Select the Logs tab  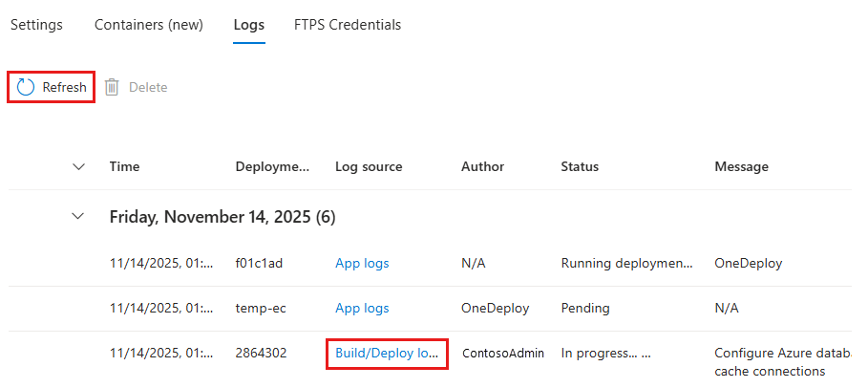tap(248, 25)
